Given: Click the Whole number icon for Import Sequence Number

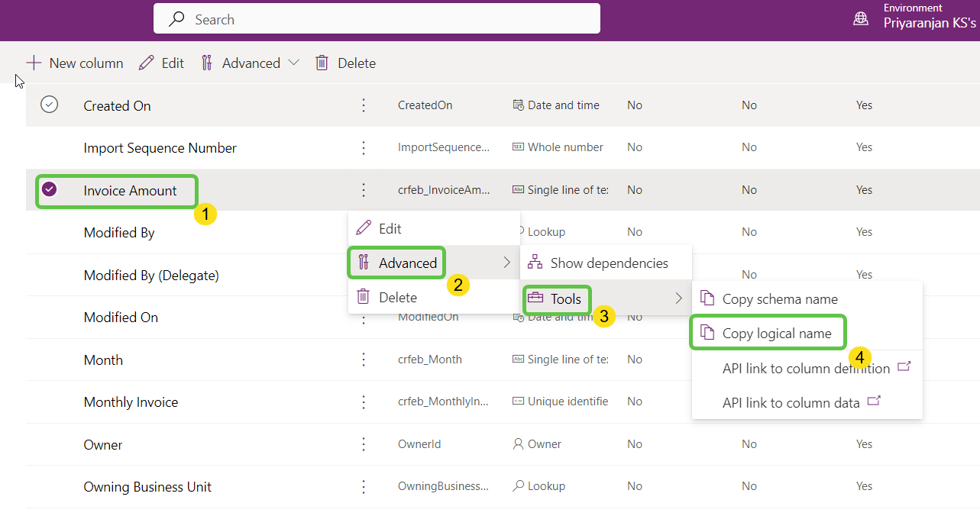Looking at the screenshot, I should [519, 147].
